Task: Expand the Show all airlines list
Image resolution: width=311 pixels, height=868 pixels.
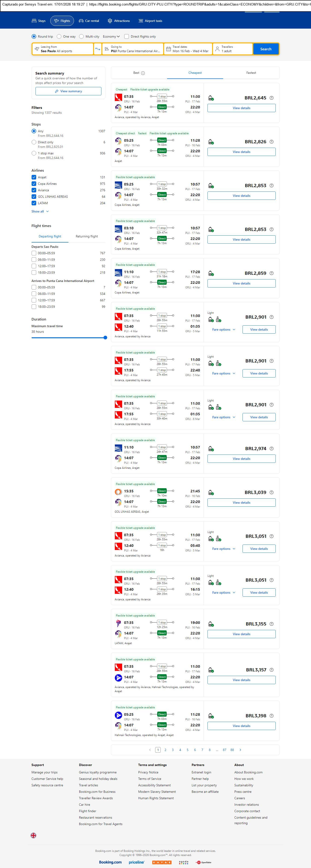Action: click(x=40, y=212)
